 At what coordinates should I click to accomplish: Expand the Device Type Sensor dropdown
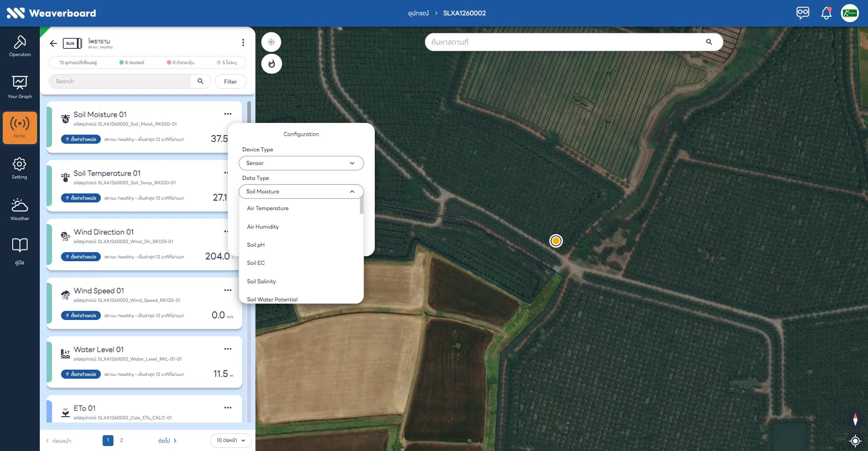click(x=301, y=163)
